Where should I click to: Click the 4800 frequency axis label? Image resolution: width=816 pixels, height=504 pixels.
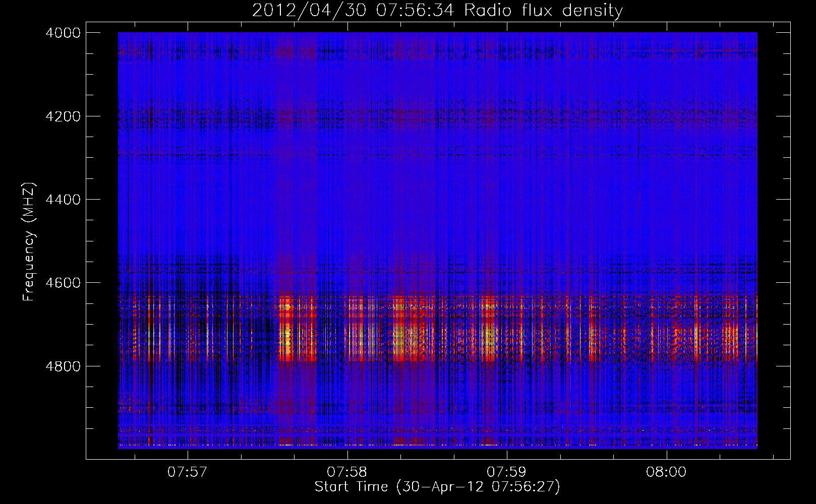click(63, 366)
